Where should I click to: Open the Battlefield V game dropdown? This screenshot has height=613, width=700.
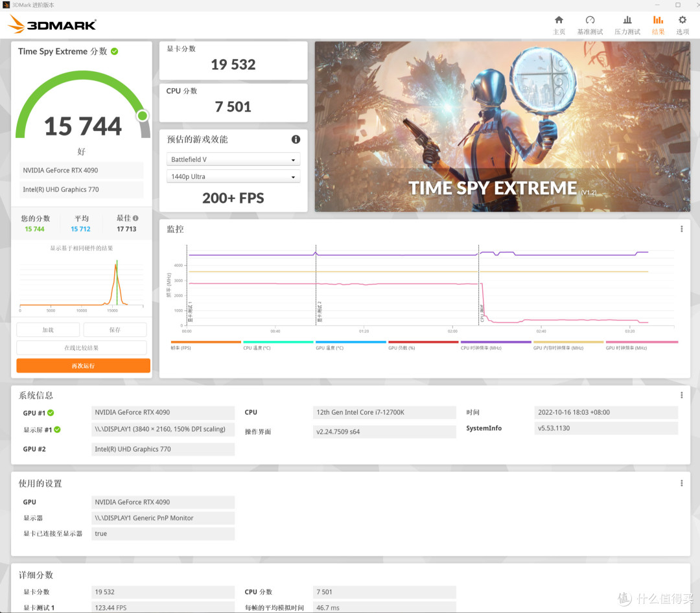(233, 159)
